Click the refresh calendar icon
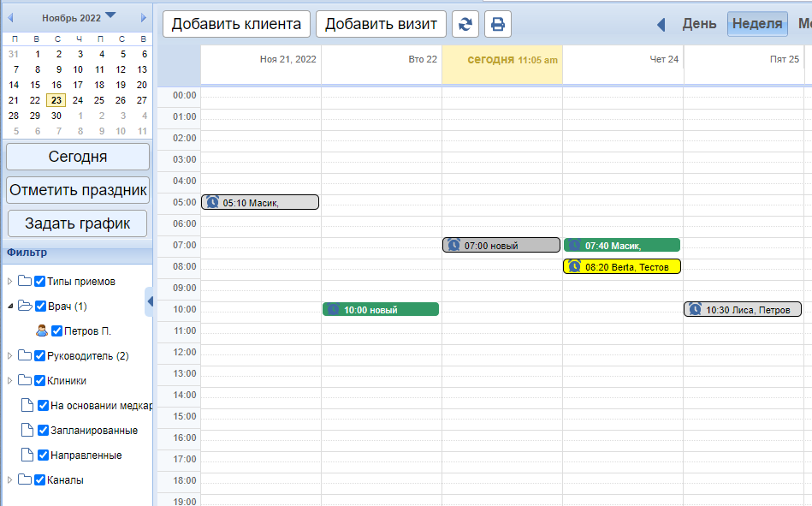 [465, 24]
